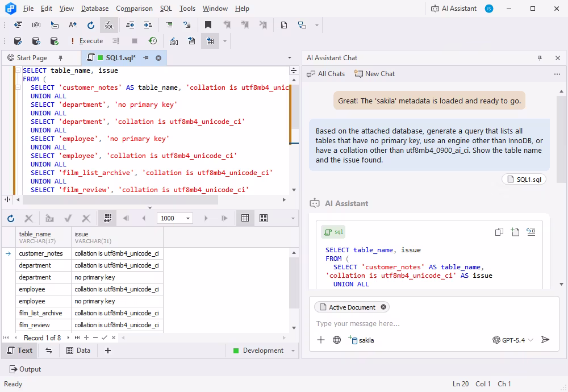Click the database edit connection icon
Viewport: 568px width, 392px height.
(18, 41)
